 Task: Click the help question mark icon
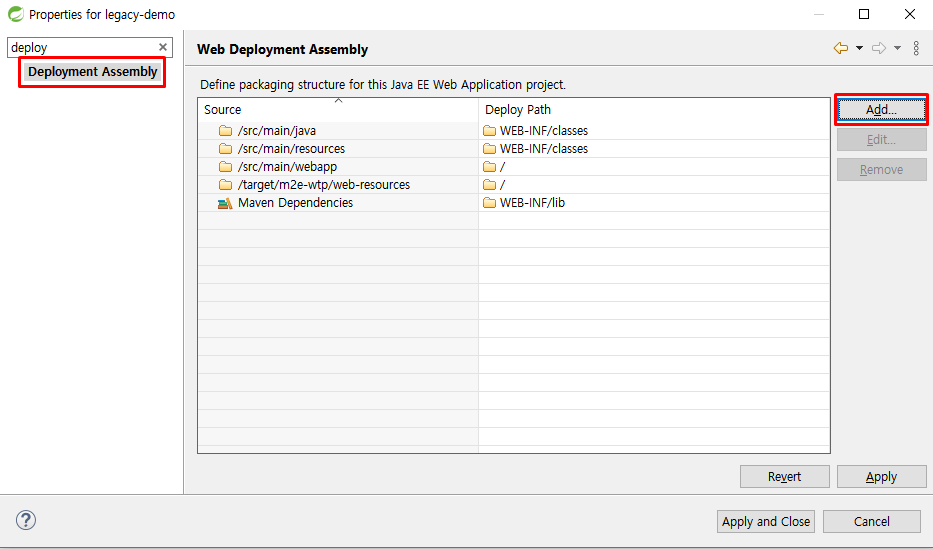pos(26,520)
